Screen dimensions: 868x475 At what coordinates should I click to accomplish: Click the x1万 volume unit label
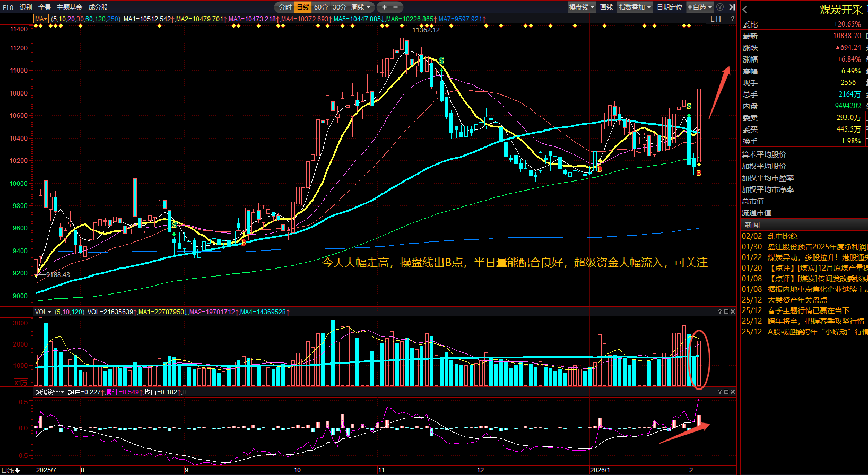[x=21, y=382]
